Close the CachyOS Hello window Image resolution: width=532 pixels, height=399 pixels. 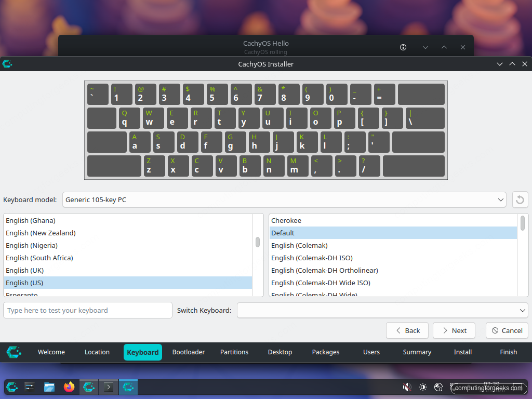pyautogui.click(x=463, y=47)
